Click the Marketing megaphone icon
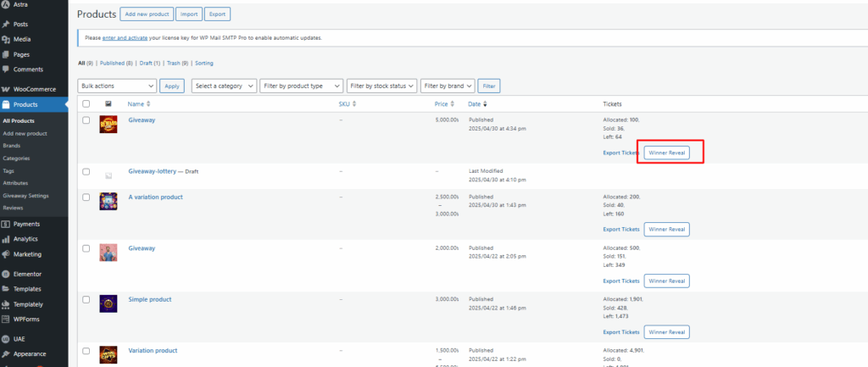This screenshot has width=868, height=367. click(x=6, y=254)
